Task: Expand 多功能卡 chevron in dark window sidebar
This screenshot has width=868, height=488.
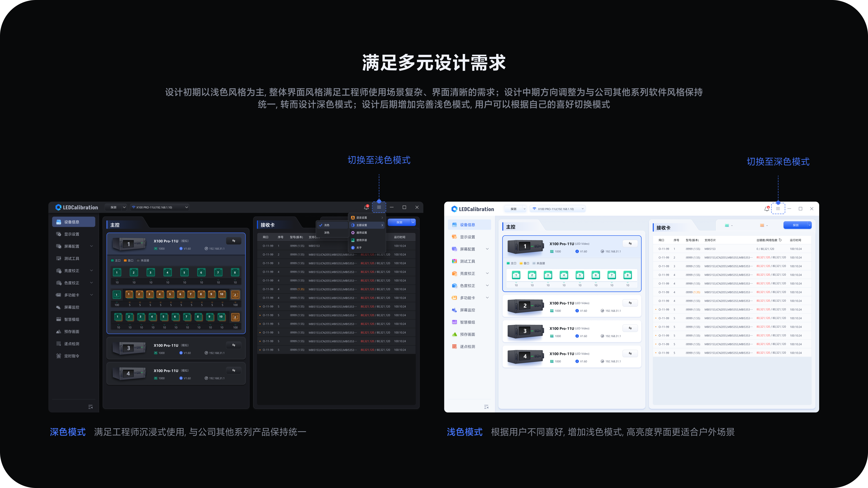Action: (x=91, y=295)
